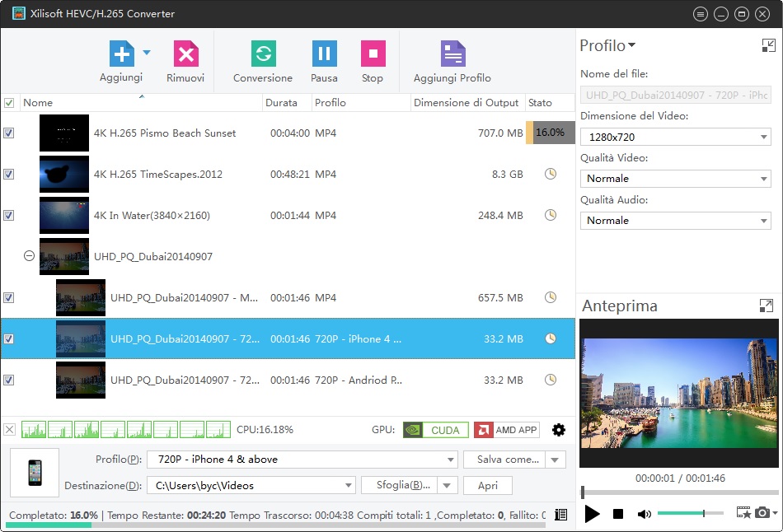The image size is (783, 532).
Task: Pause conversion using the Pausa icon
Action: [324, 54]
